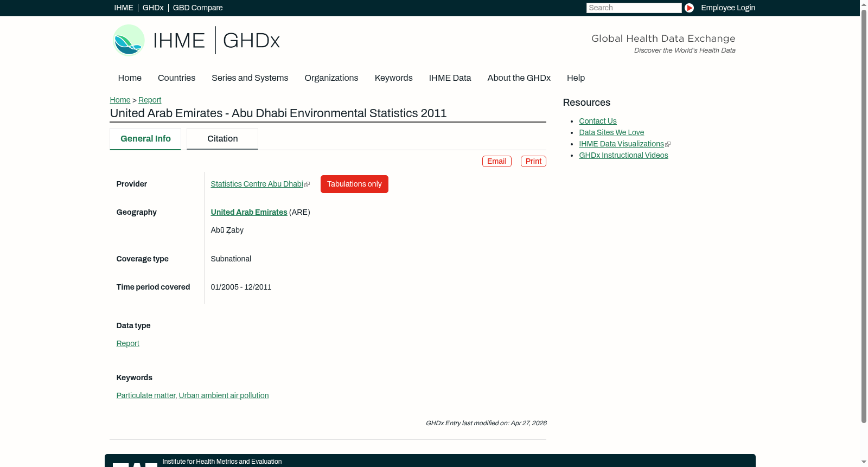The height and width of the screenshot is (467, 868).
Task: Open About the GHDx menu
Action: 519,78
